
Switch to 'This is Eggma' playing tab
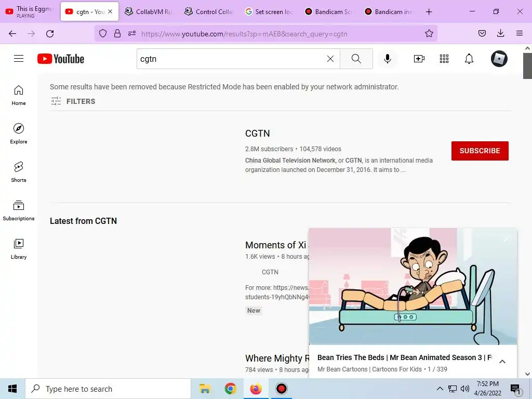point(30,11)
